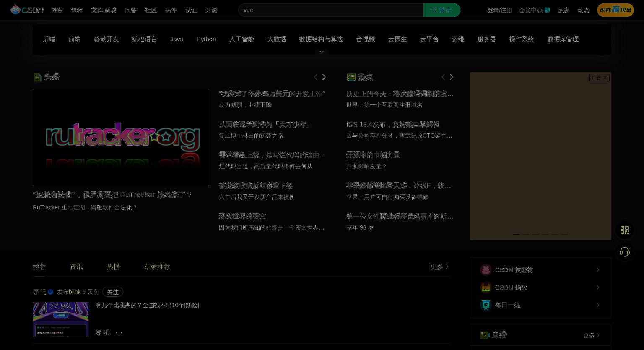Go to previous 热点 page arrow
644x350 pixels.
click(443, 77)
